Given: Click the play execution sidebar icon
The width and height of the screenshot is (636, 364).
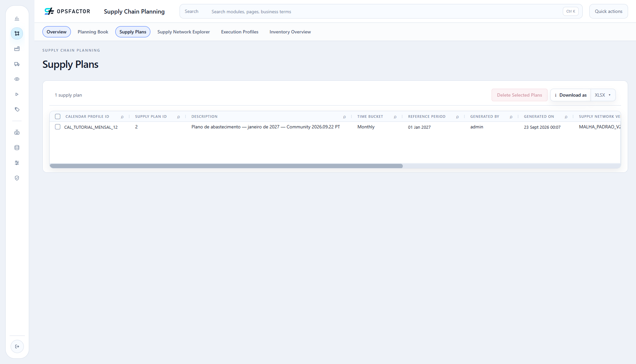Looking at the screenshot, I should 17,95.
